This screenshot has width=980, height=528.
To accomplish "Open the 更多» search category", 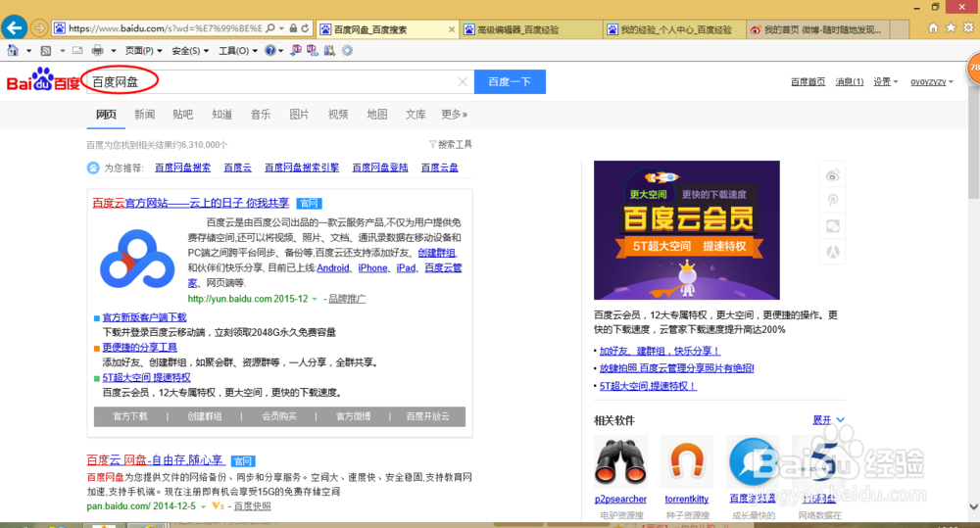I will [x=455, y=115].
